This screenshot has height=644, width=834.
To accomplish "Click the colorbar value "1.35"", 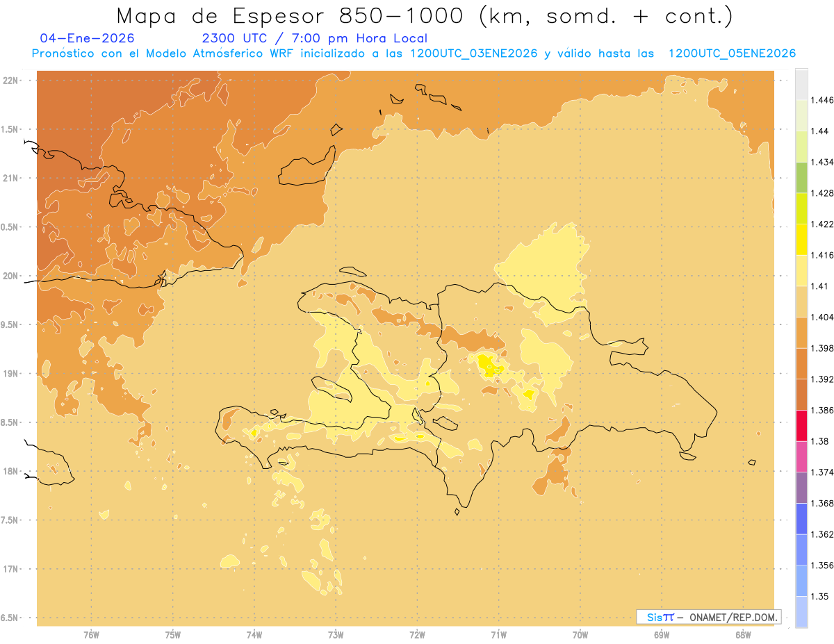I will 820,596.
